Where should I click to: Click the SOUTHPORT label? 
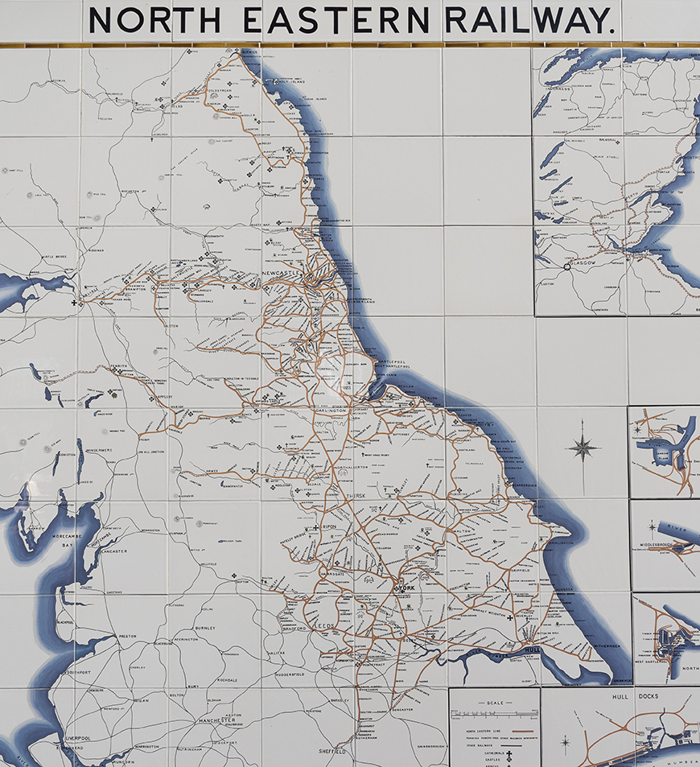coord(80,673)
